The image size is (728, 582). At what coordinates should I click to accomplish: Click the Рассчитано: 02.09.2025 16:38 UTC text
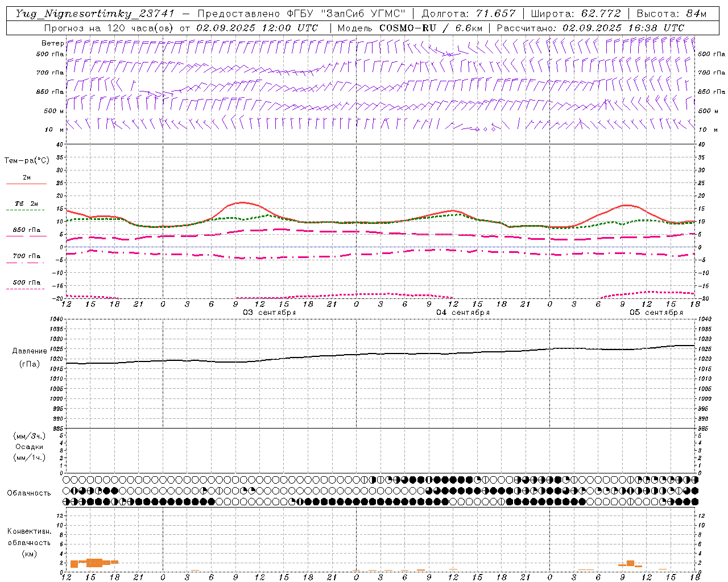(590, 28)
